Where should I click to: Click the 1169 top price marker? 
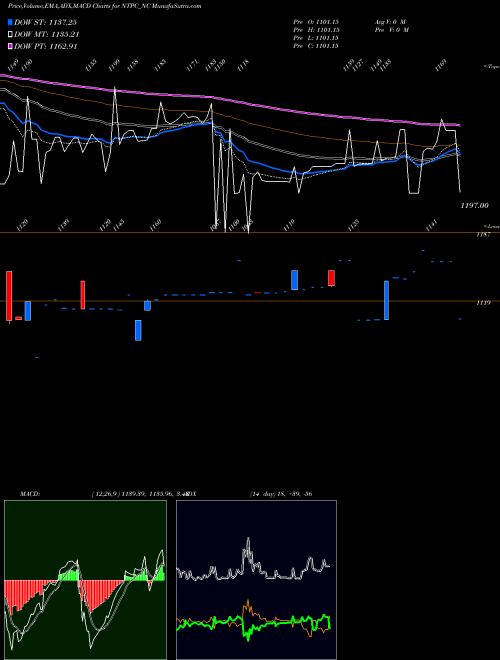coord(441,66)
